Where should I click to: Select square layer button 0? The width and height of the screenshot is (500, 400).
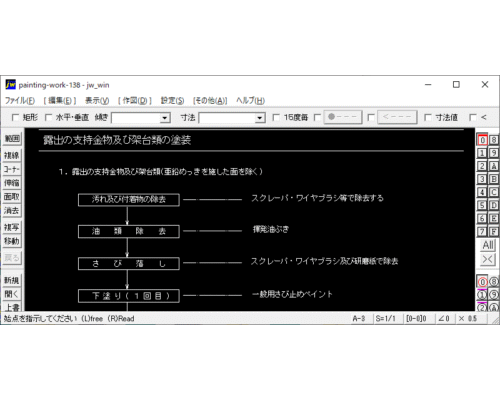(482, 140)
